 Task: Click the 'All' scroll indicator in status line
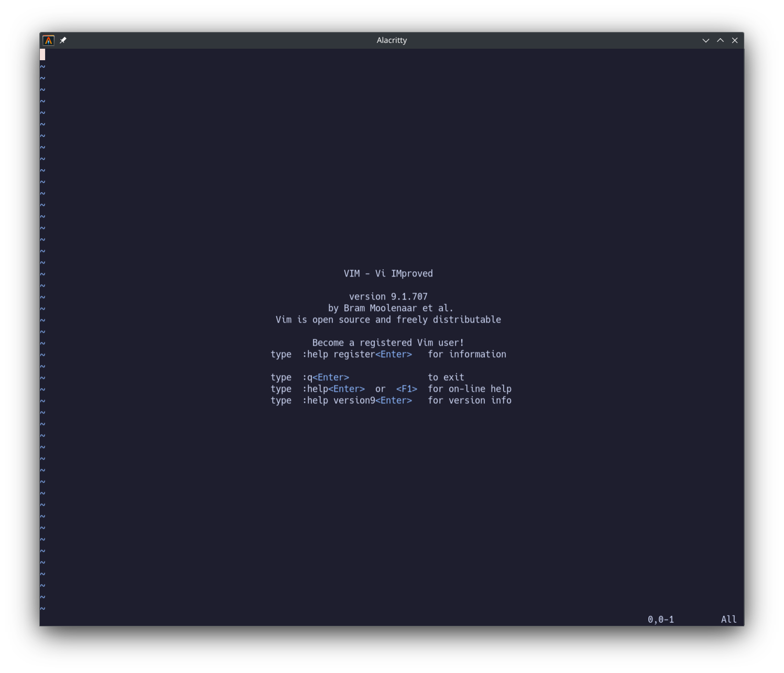pyautogui.click(x=729, y=620)
